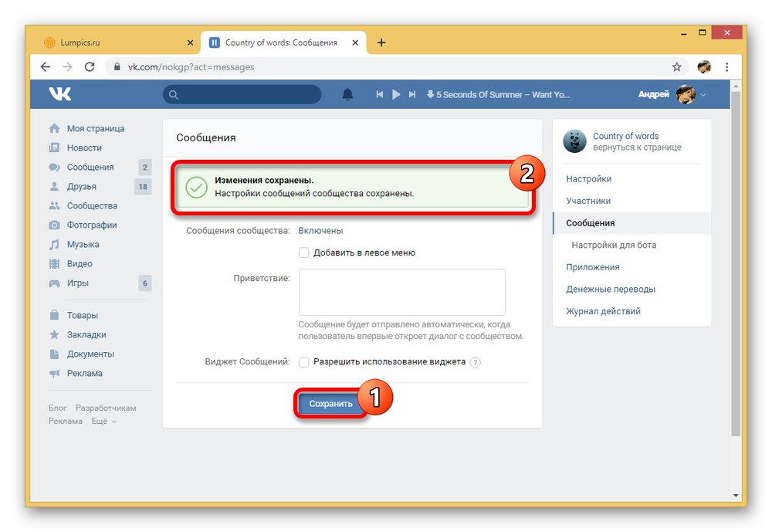772x532 pixels.
Task: Open a new browser tab
Action: tap(381, 43)
